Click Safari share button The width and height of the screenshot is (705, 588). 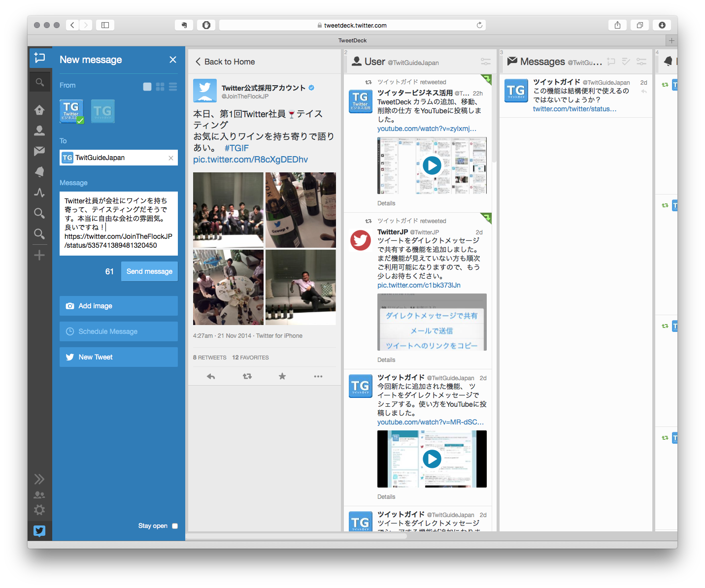[x=617, y=25]
